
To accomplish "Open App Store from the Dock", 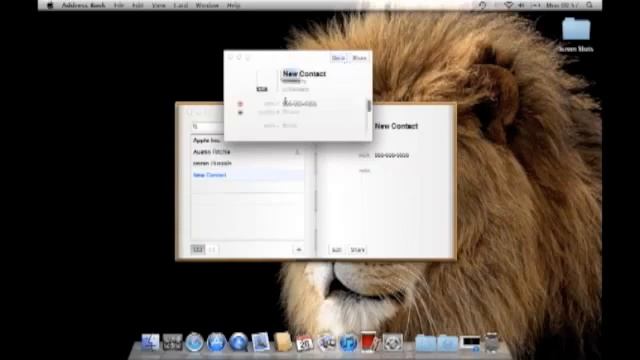I will pos(216,342).
